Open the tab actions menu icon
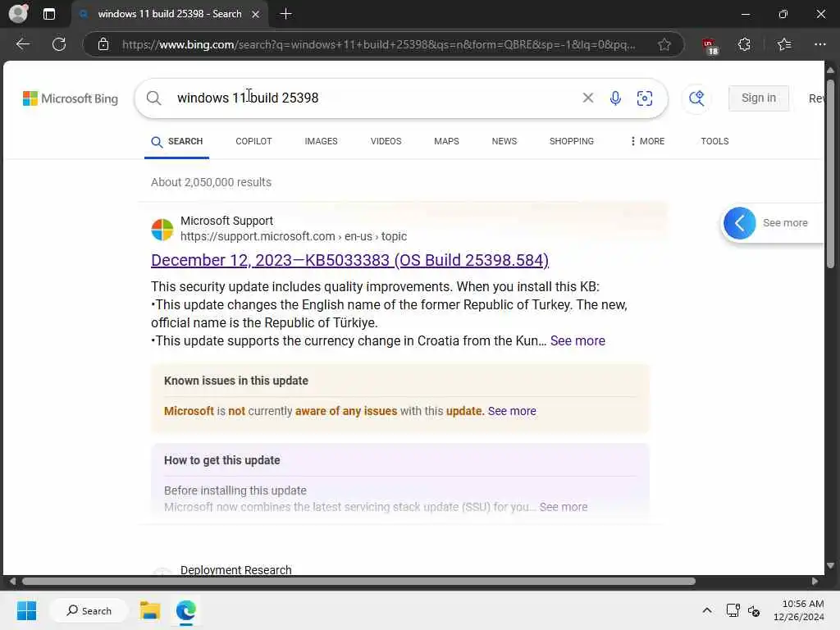 [48, 14]
